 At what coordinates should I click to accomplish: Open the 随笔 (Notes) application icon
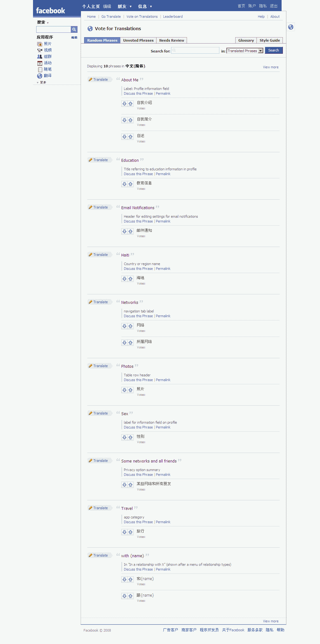pos(40,69)
